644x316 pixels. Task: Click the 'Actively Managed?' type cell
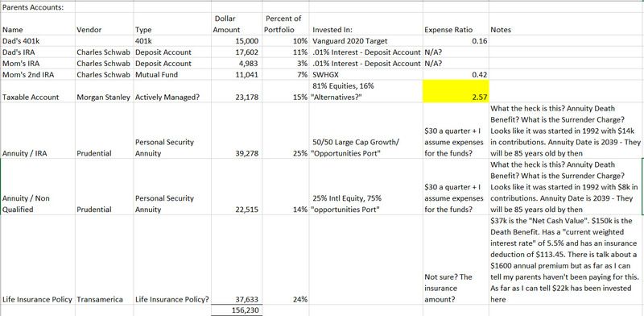coord(172,91)
